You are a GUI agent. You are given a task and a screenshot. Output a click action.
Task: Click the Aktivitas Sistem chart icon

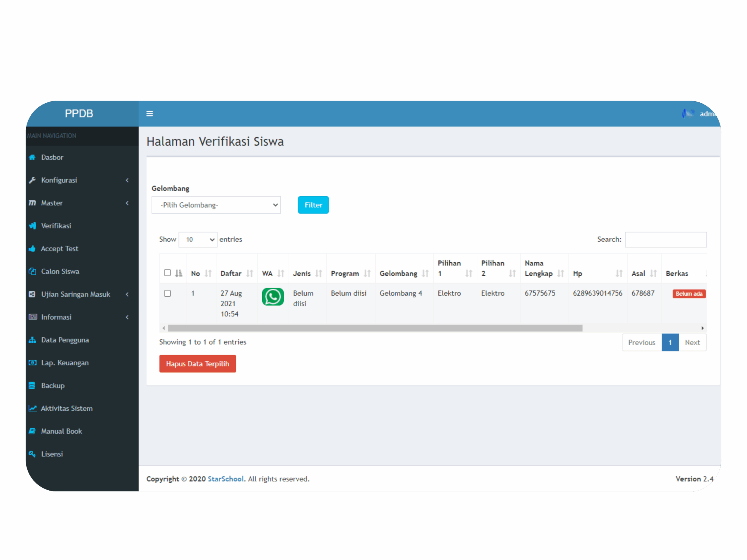pos(32,408)
